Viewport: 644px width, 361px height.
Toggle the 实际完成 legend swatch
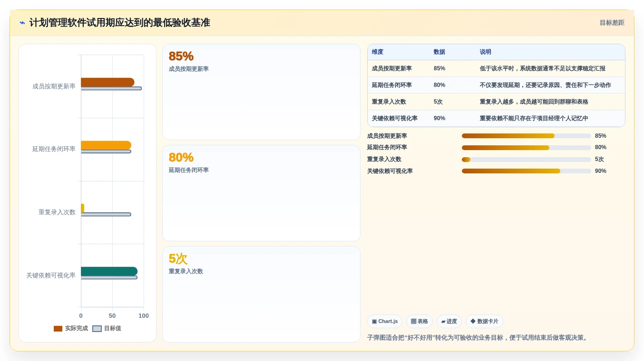(58, 329)
